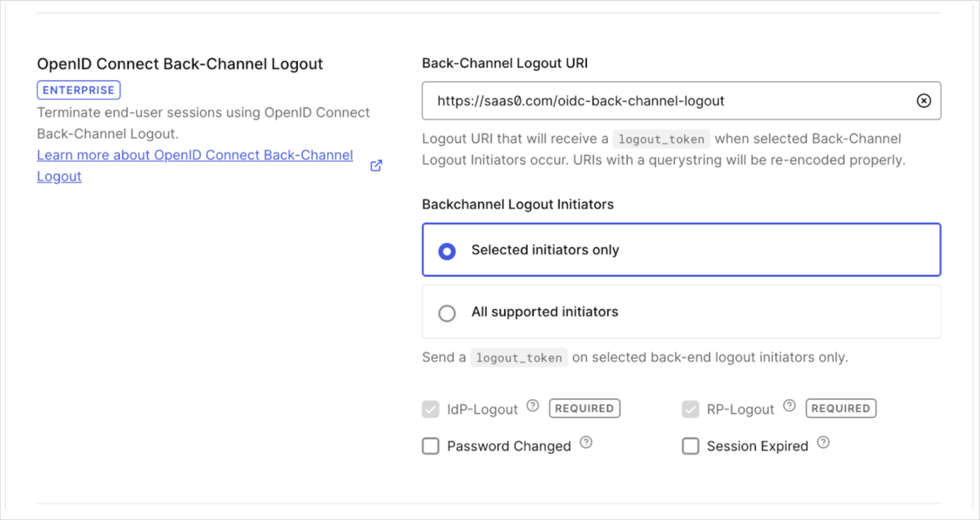
Task: Click the disabled IdP-Logout checkbox
Action: [430, 408]
